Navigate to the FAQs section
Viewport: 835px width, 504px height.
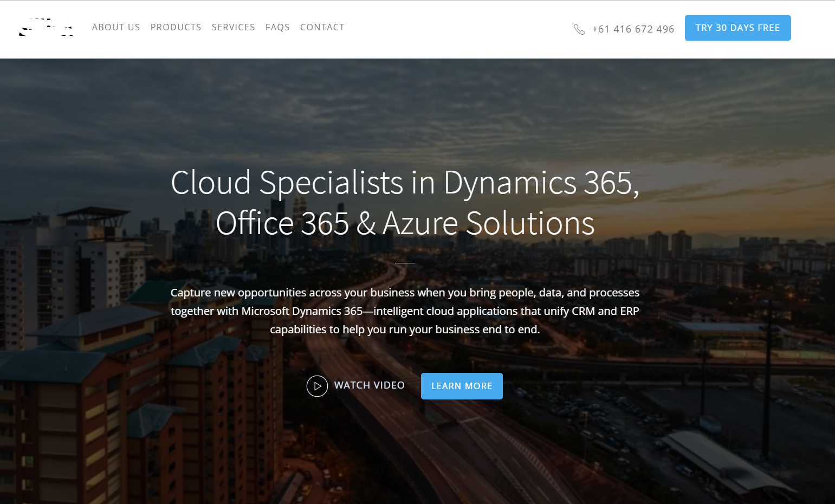point(277,27)
